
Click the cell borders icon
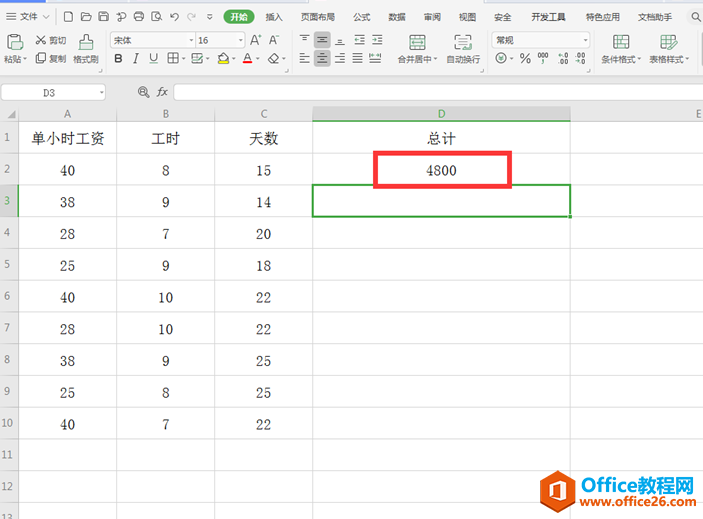173,58
